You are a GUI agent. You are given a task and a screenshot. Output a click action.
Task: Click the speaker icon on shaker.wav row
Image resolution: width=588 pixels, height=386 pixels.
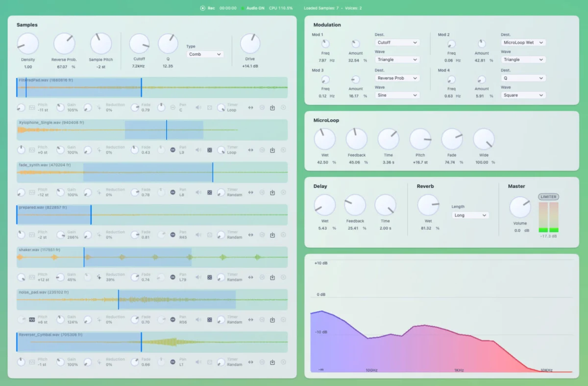point(198,277)
